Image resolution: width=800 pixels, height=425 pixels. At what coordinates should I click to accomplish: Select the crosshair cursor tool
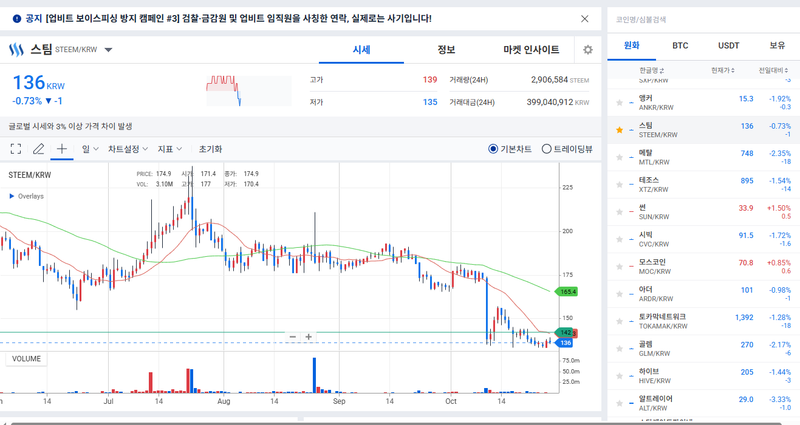click(61, 149)
